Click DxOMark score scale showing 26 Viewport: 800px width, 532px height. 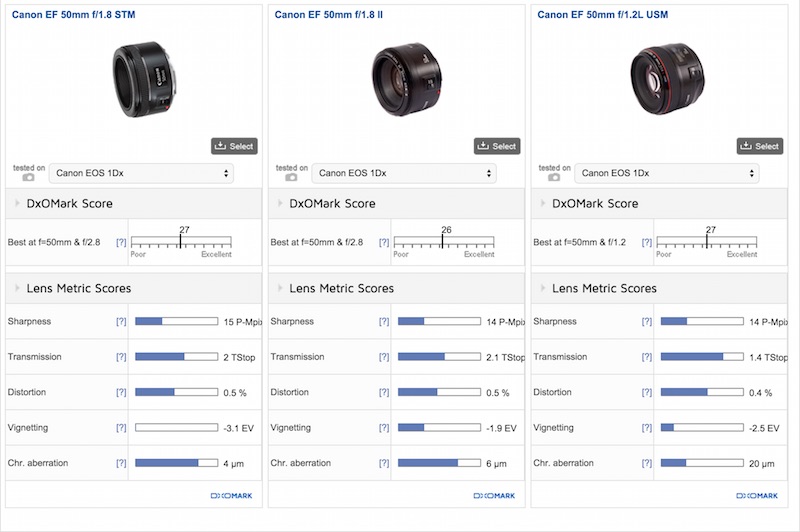pyautogui.click(x=444, y=242)
